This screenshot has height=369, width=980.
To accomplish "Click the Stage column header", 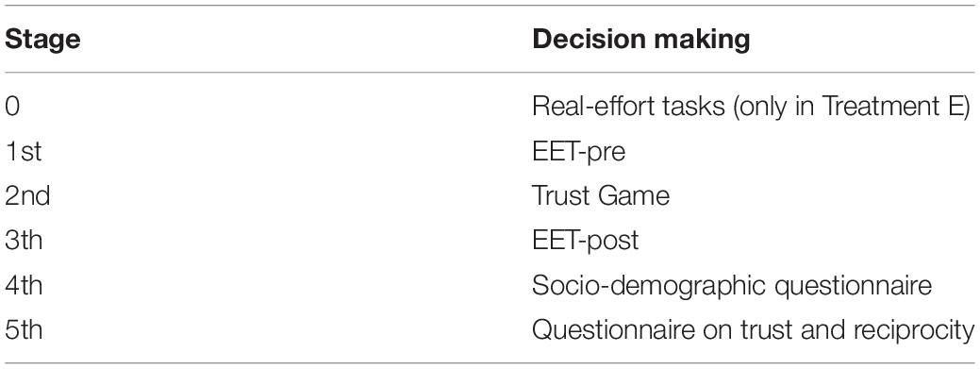I will pos(42,40).
